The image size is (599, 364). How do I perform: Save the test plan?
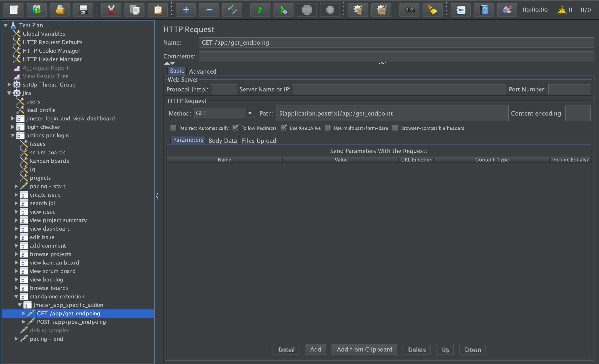83,10
